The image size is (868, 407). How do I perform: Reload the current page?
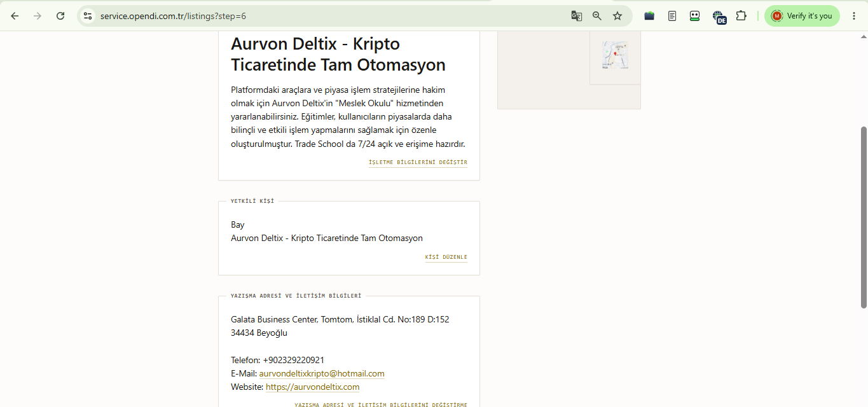(x=60, y=16)
